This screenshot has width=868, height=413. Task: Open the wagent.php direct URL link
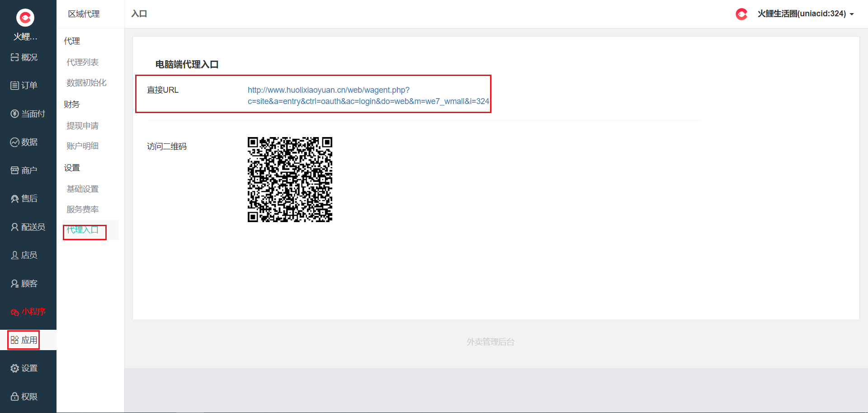coord(368,95)
